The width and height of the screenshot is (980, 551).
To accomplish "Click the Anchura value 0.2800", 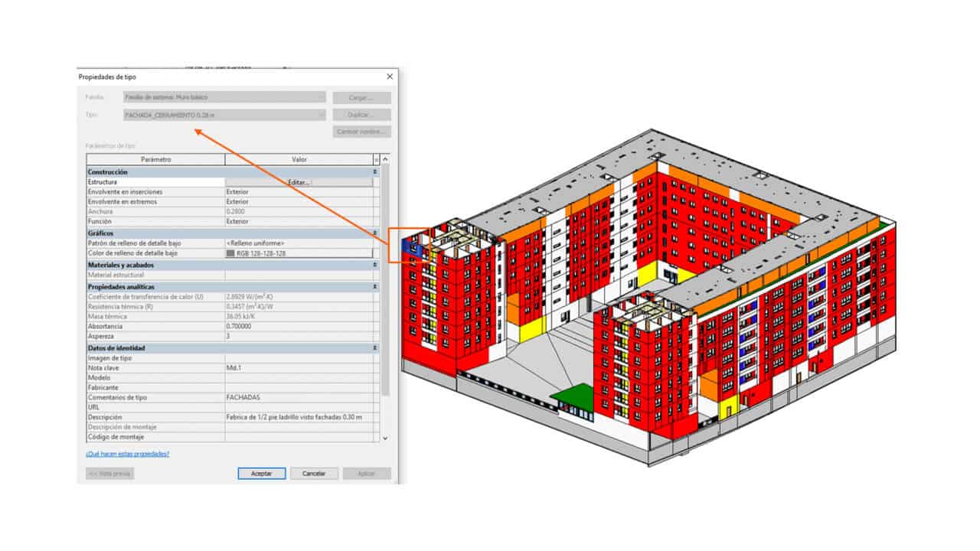I will click(x=299, y=212).
